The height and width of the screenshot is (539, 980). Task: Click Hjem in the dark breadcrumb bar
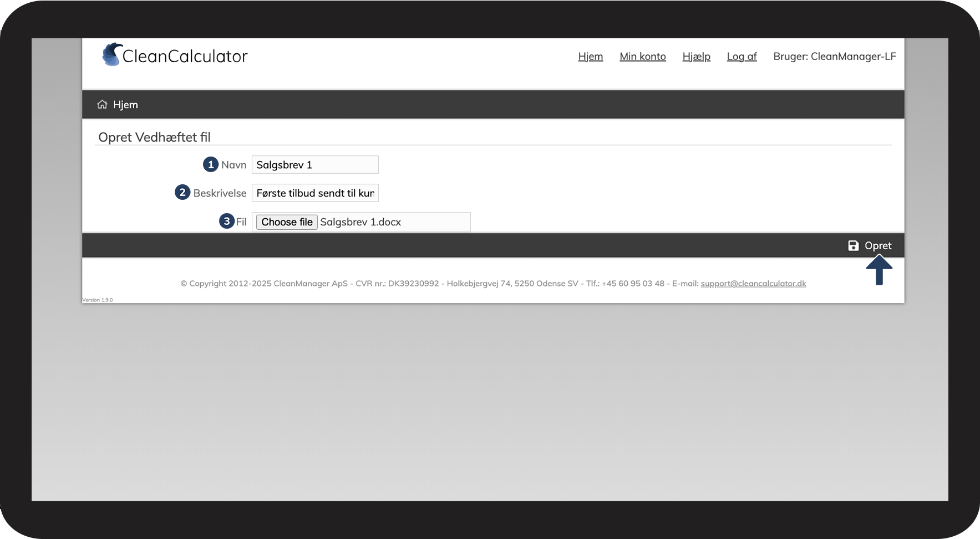125,104
